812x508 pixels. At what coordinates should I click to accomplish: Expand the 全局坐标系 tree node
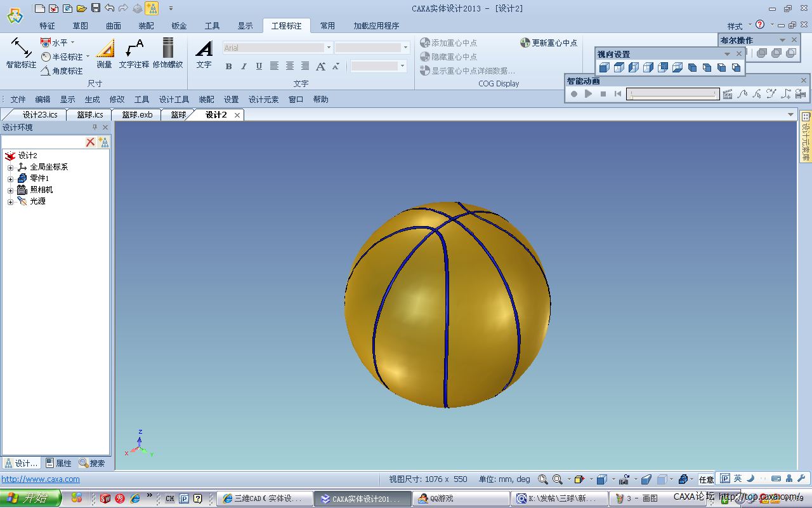click(10, 168)
